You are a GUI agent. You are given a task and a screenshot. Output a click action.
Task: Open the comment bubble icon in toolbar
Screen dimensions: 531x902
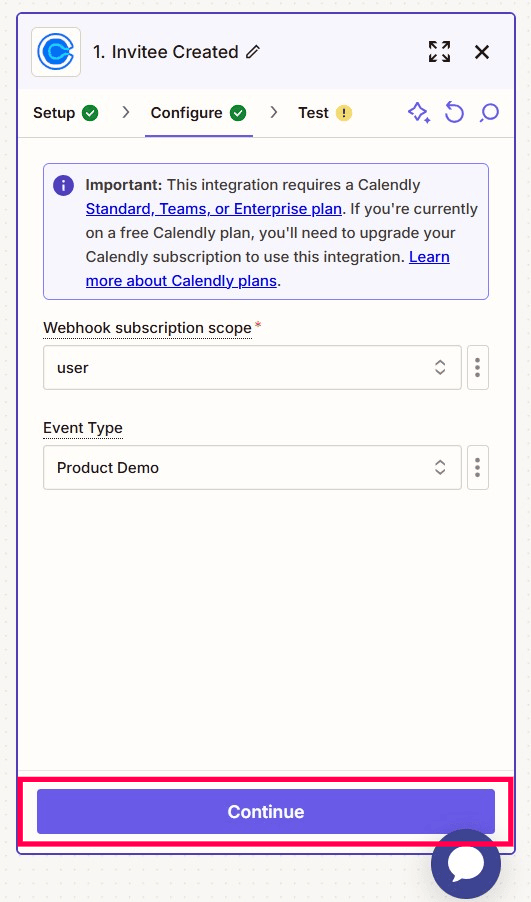(489, 113)
